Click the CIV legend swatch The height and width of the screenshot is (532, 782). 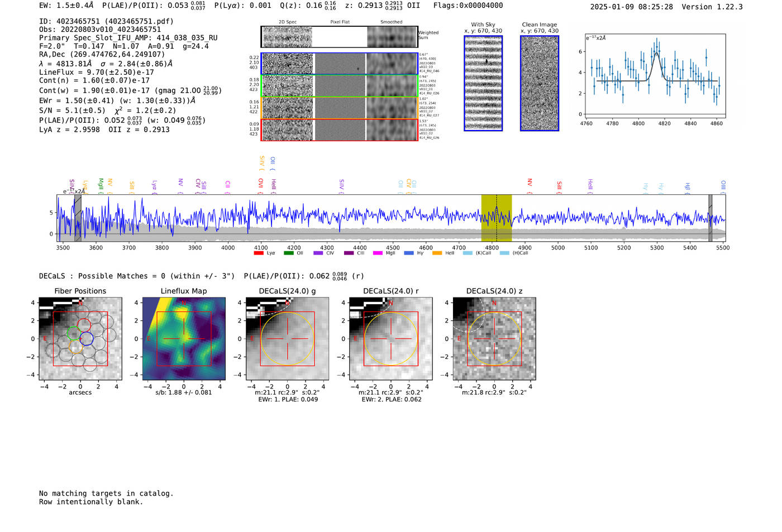318,253
